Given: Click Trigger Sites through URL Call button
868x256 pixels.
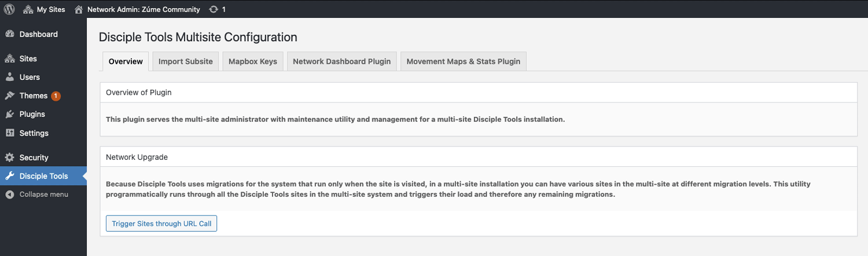Looking at the screenshot, I should [x=161, y=223].
